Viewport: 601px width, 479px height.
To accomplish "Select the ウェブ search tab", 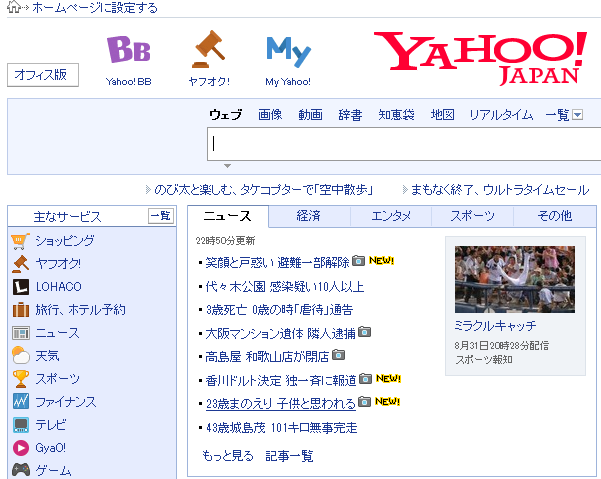I will [226, 115].
